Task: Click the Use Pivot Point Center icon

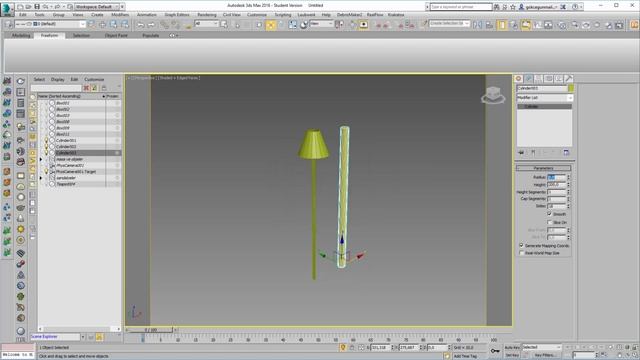Action: tap(339, 25)
